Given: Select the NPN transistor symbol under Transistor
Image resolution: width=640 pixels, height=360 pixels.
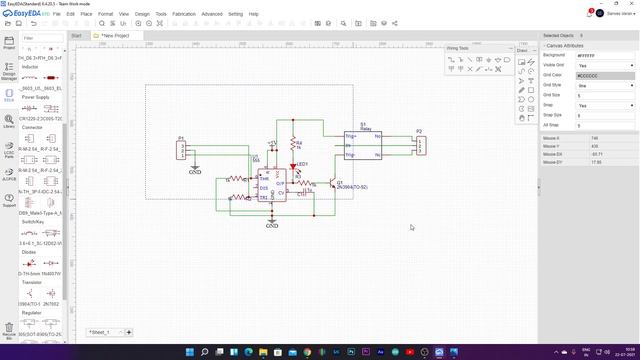Looking at the screenshot, I should (x=29, y=293).
